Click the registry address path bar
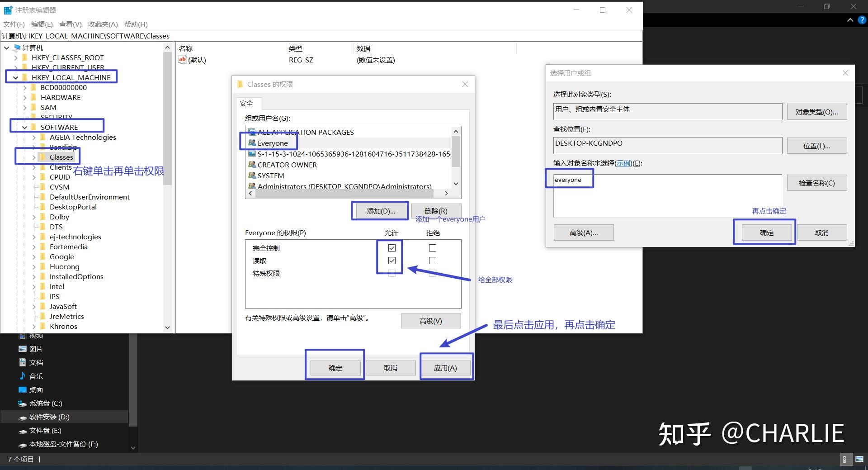Viewport: 868px width, 470px height. pyautogui.click(x=321, y=36)
